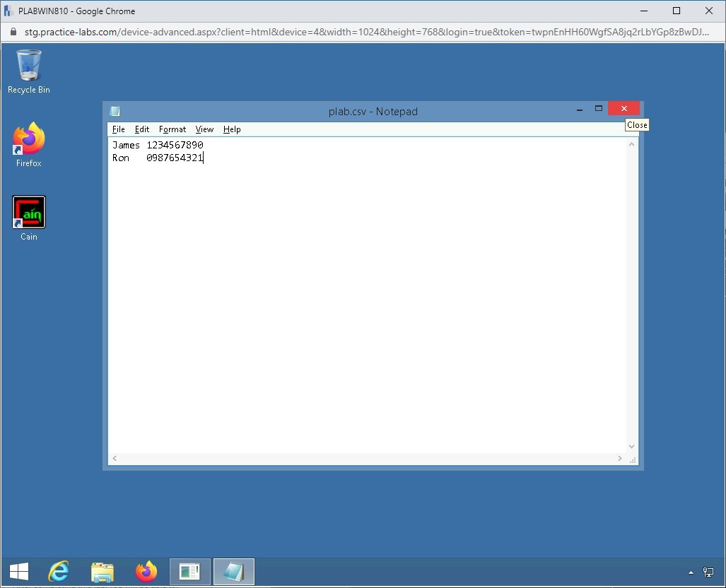Click the vertical scrollbar down arrow in Notepad

(631, 446)
